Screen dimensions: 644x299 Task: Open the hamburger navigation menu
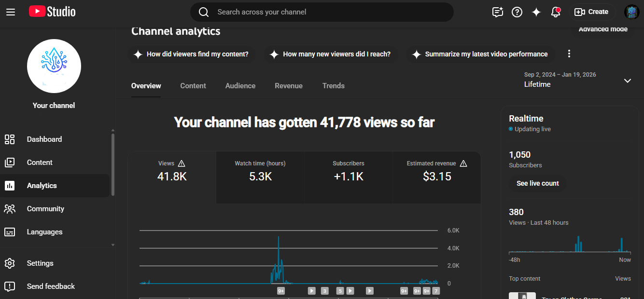tap(11, 12)
